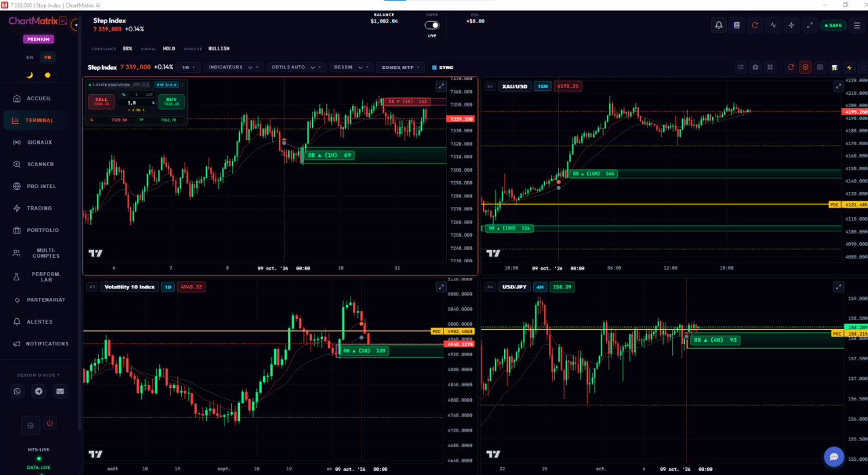
Task: Open the chart list view icon
Action: pyautogui.click(x=741, y=68)
